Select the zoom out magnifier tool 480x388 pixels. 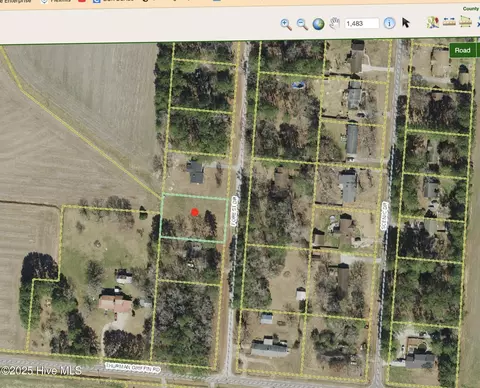coord(302,24)
